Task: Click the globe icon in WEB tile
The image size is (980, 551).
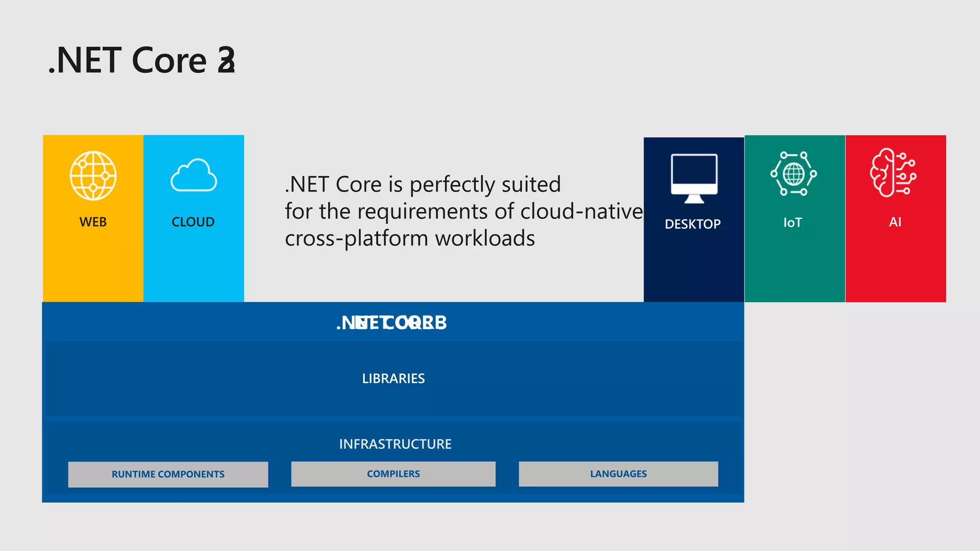Action: [x=93, y=176]
